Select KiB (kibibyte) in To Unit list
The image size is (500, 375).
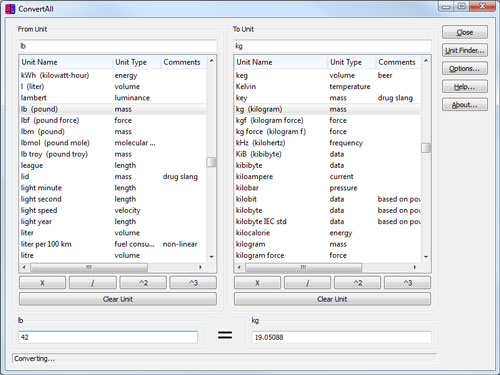pyautogui.click(x=328, y=154)
